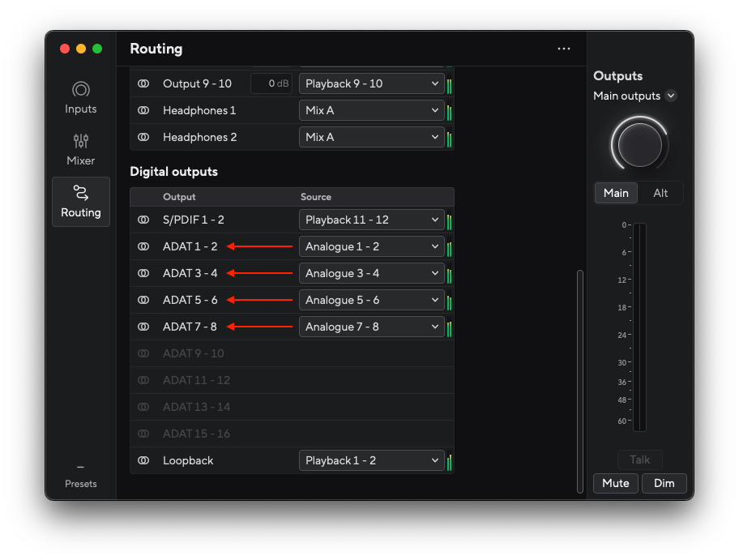Screen dimensions: 739x560
Task: Click the main output volume knob
Action: [639, 145]
